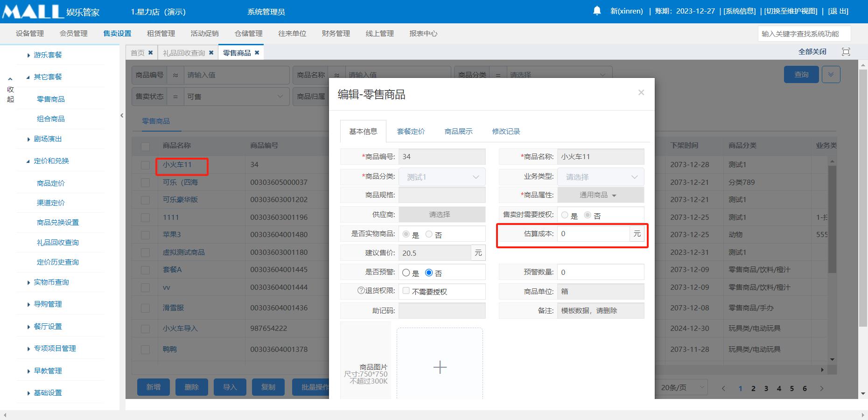This screenshot has width=868, height=420.
Task: Open the 商品属性 通用商品 dropdown
Action: pyautogui.click(x=601, y=195)
